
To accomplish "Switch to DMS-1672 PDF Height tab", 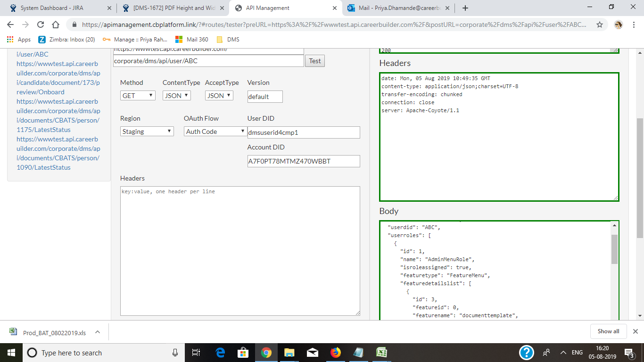I will pyautogui.click(x=172, y=8).
